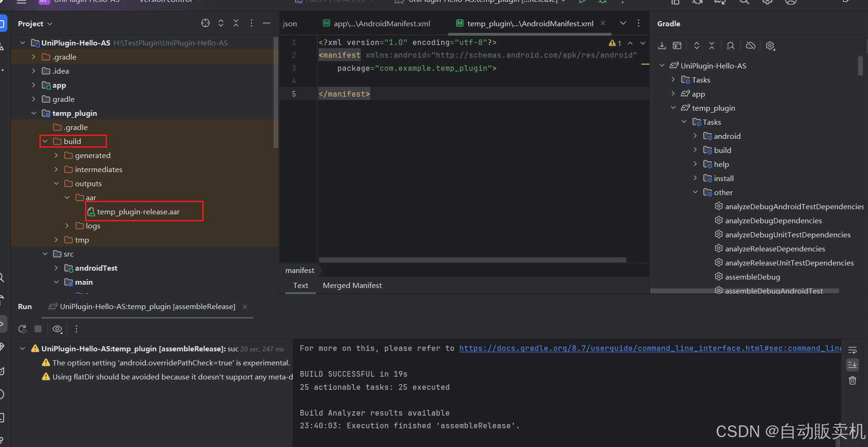Close the assembleRelease Run tab

point(245,306)
